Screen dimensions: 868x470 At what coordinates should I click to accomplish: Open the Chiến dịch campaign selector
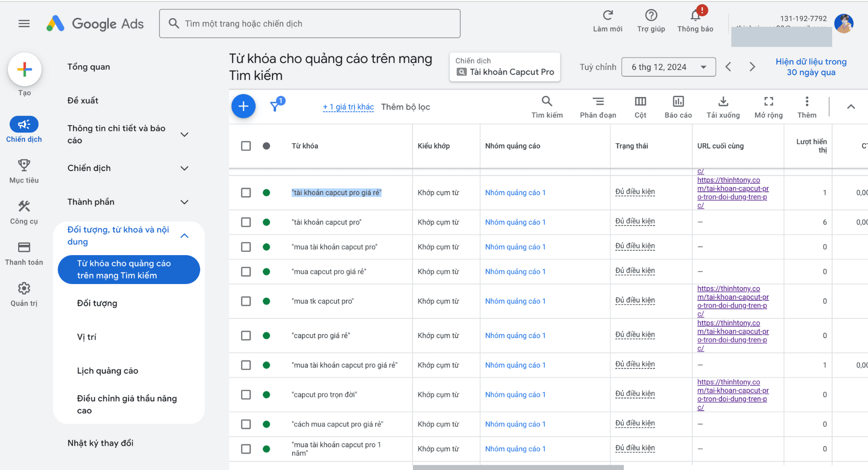pyautogui.click(x=505, y=67)
